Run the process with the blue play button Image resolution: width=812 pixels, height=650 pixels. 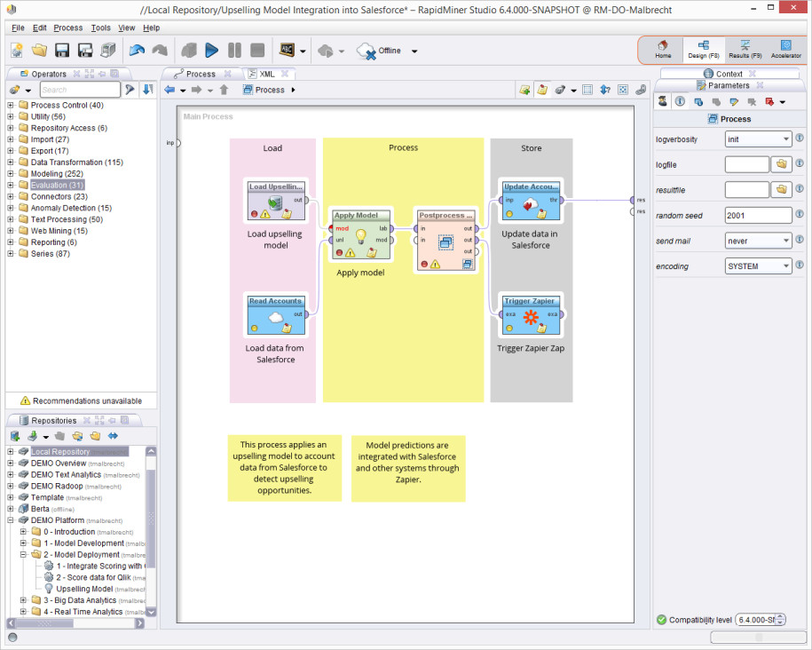coord(211,51)
